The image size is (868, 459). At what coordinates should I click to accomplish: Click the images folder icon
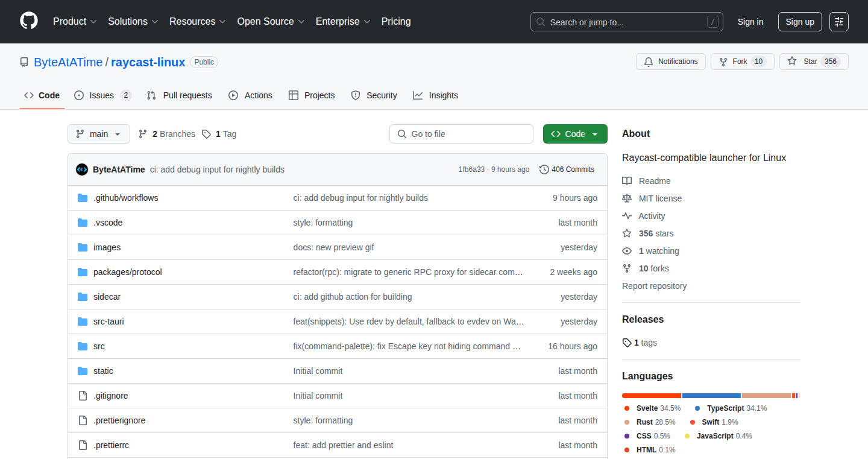click(x=83, y=247)
